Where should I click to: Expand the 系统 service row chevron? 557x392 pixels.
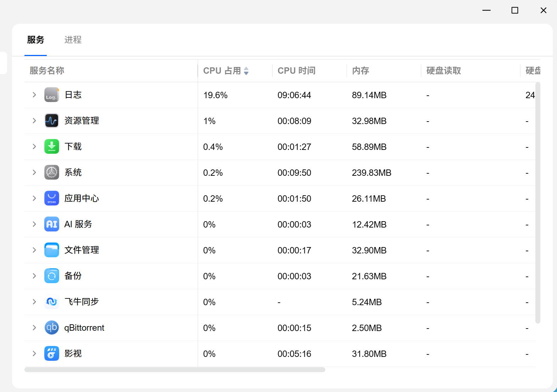click(x=34, y=173)
